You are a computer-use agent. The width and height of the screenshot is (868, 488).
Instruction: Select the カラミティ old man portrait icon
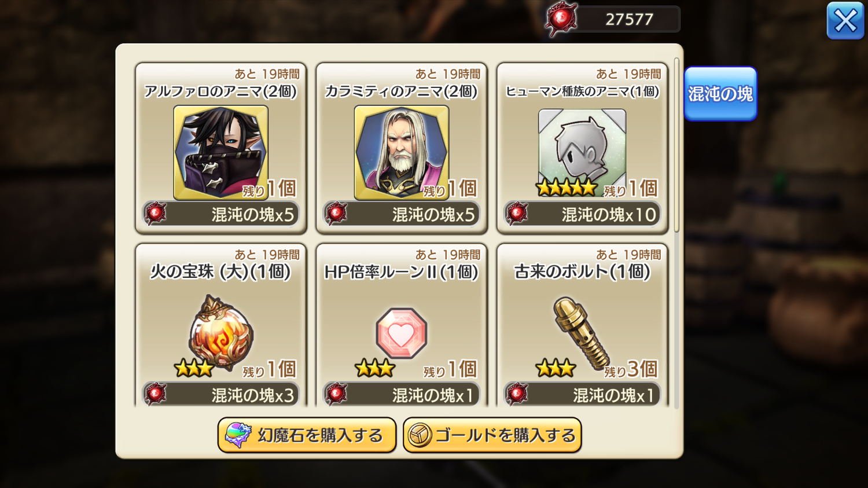(401, 152)
